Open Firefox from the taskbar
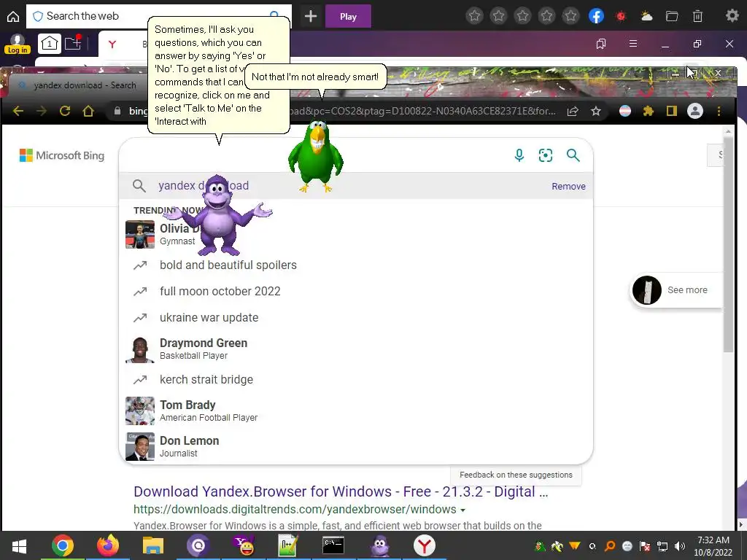This screenshot has width=747, height=560. coord(108,545)
